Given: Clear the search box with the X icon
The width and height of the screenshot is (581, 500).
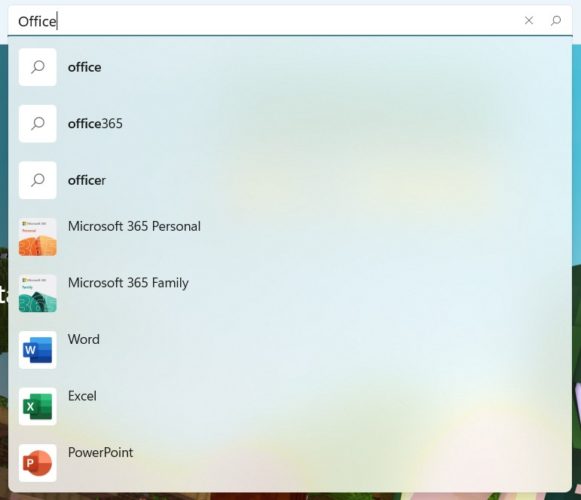Looking at the screenshot, I should pos(529,20).
